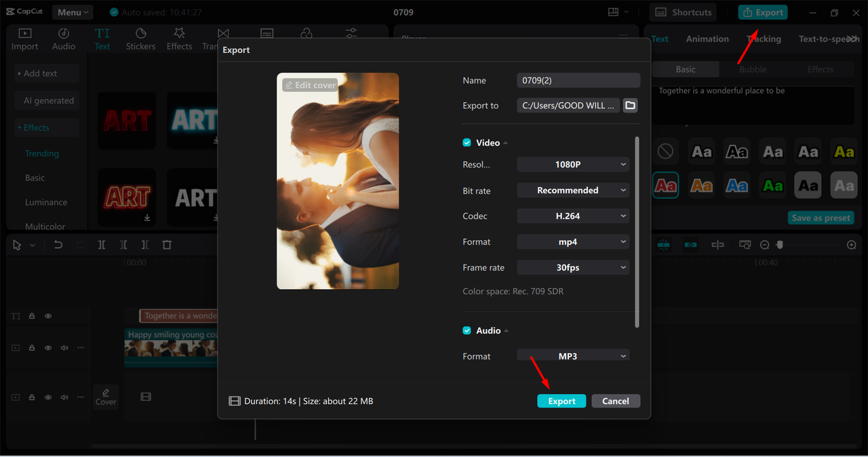
Task: Click the timeline zoom slider handle
Action: click(x=780, y=245)
